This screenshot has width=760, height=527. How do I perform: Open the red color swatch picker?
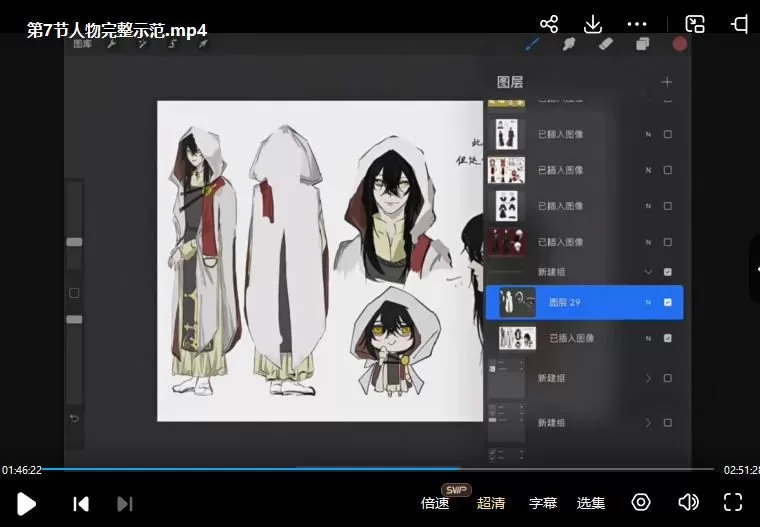[x=680, y=44]
